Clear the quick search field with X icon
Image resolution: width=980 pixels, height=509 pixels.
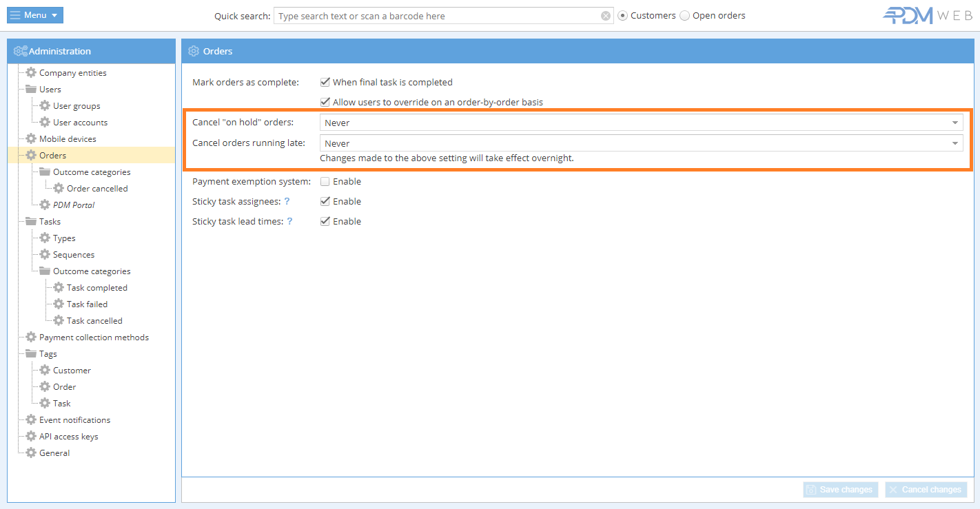606,16
